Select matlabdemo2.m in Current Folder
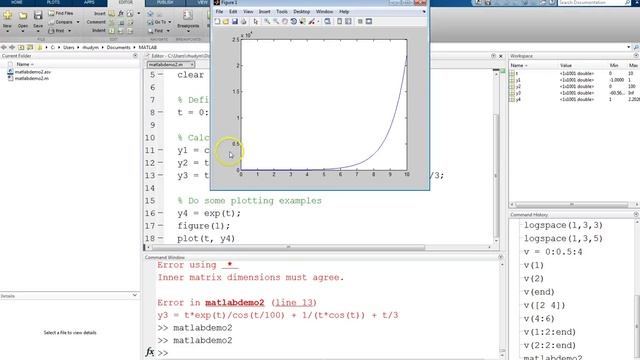The height and width of the screenshot is (360, 640). click(x=32, y=78)
